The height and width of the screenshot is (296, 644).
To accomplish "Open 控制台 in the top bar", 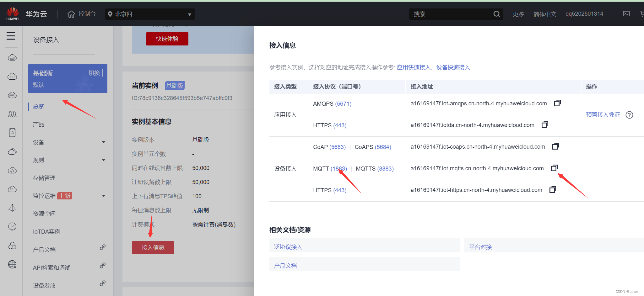I will (x=87, y=14).
